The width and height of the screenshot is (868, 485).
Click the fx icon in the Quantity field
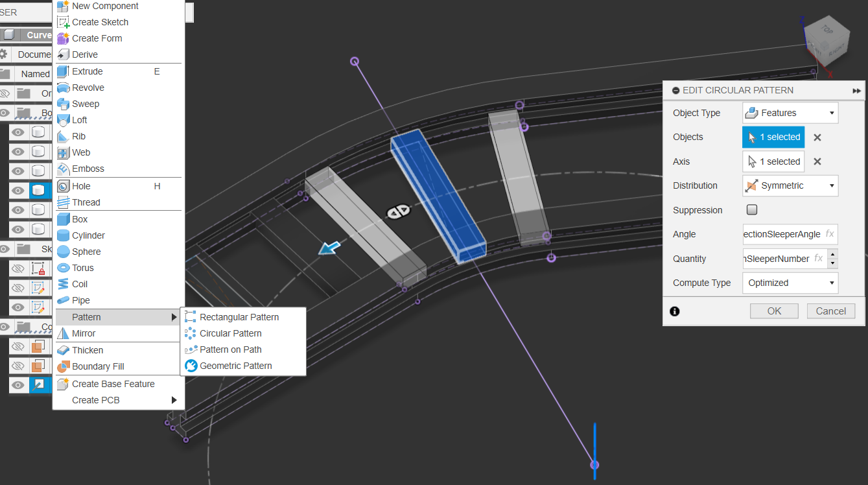[818, 259]
